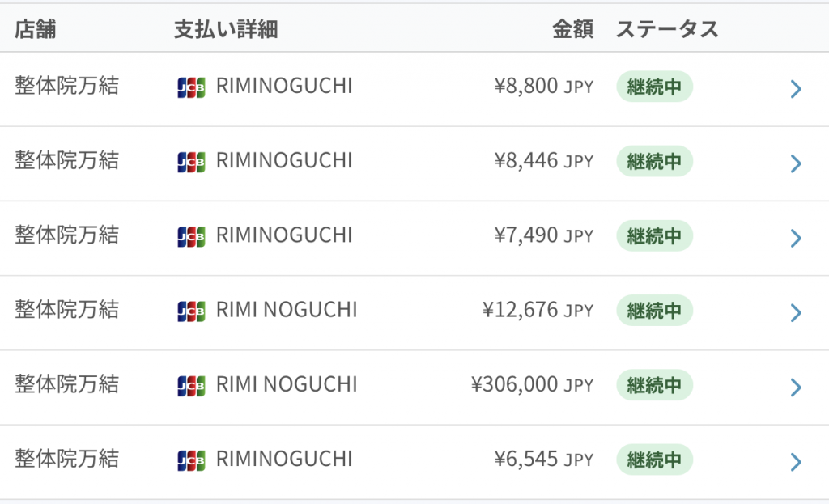Viewport: 829px width, 504px height.
Task: Sort by ステータス column header
Action: (667, 29)
